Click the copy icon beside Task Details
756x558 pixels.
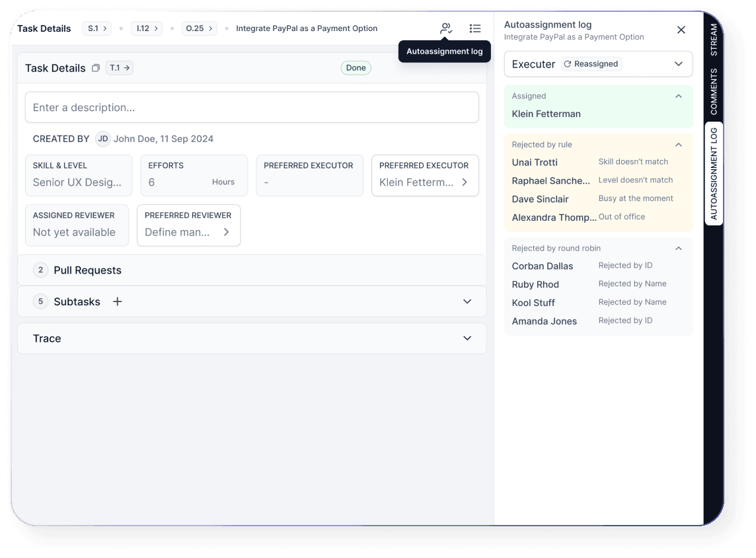tap(96, 67)
